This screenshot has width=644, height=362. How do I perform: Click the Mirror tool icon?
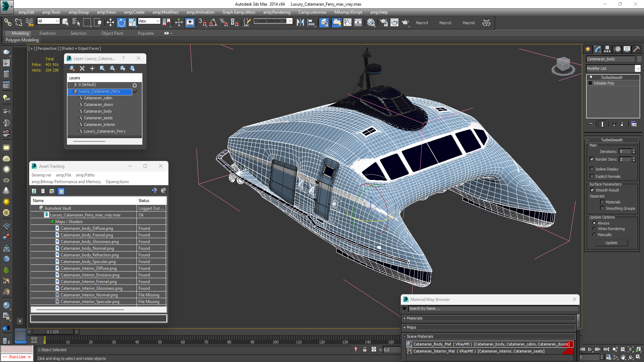[300, 22]
